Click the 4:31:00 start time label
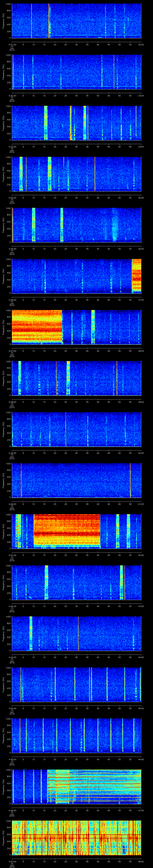The width and height of the screenshot is (153, 868). click(x=12, y=44)
